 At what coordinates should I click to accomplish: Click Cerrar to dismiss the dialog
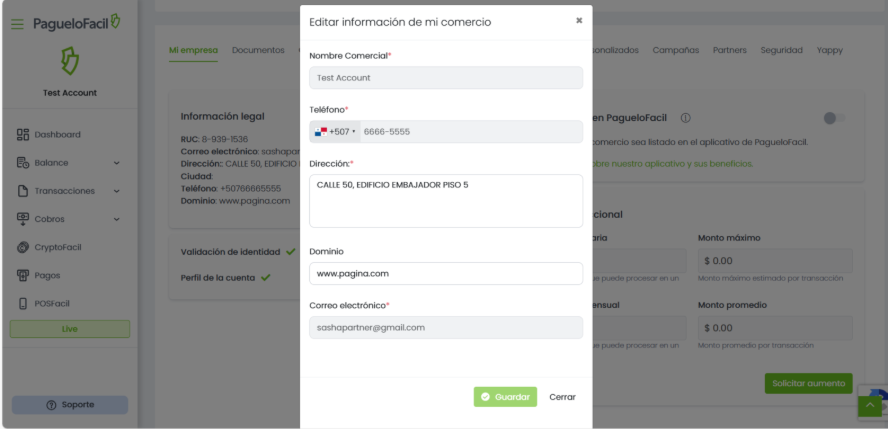point(562,397)
